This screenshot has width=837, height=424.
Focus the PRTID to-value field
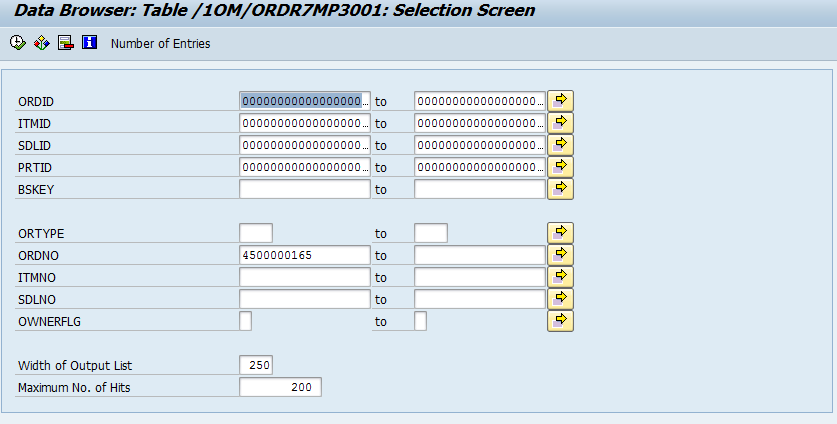[x=480, y=167]
